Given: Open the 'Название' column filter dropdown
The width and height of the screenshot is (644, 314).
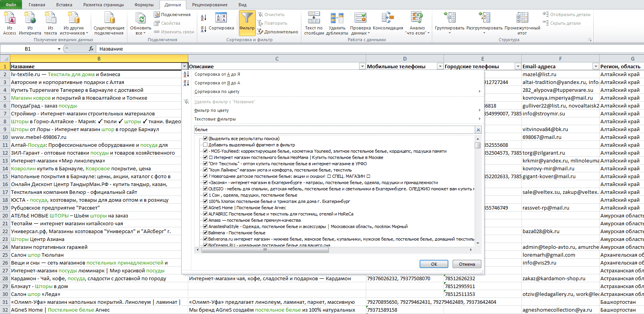Looking at the screenshot, I should coord(185,66).
